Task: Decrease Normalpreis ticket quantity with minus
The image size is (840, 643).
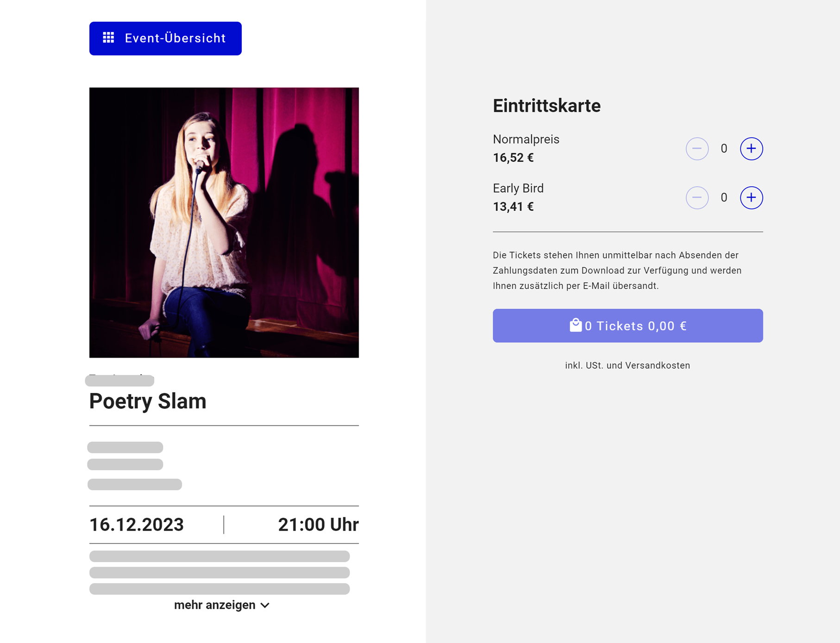Action: [697, 149]
